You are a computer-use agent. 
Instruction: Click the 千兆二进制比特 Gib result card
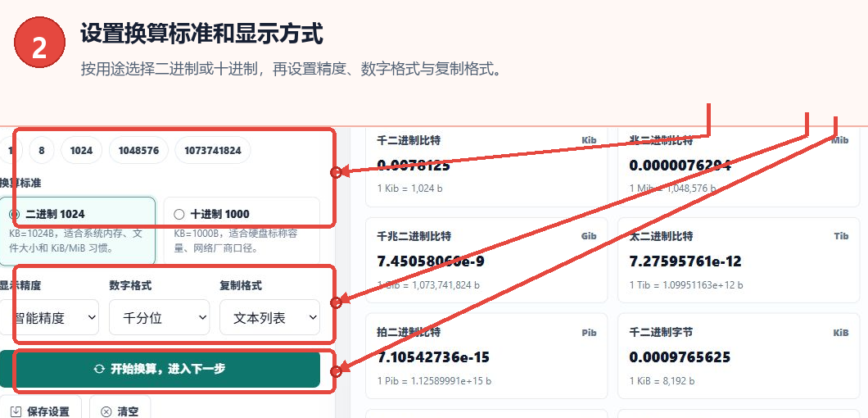coord(486,260)
